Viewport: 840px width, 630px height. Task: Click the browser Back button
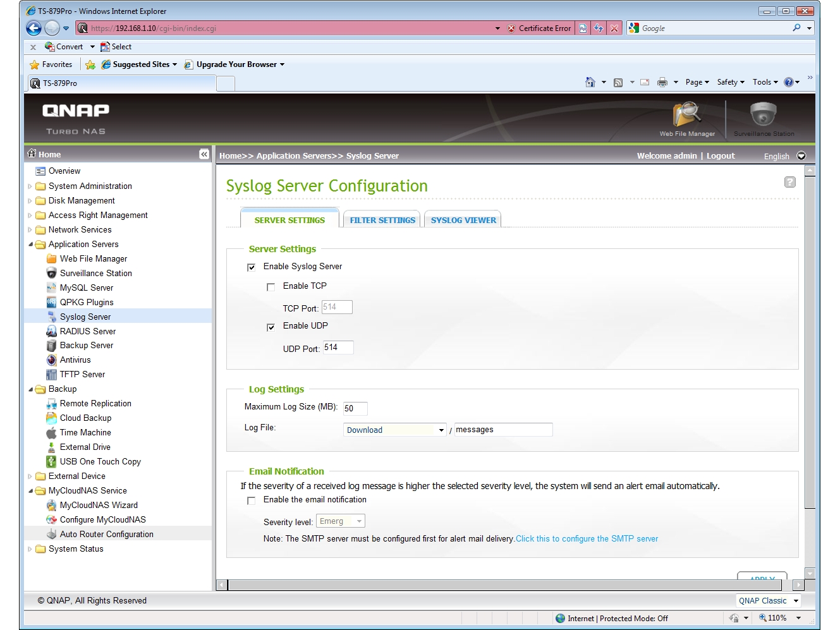pyautogui.click(x=34, y=28)
